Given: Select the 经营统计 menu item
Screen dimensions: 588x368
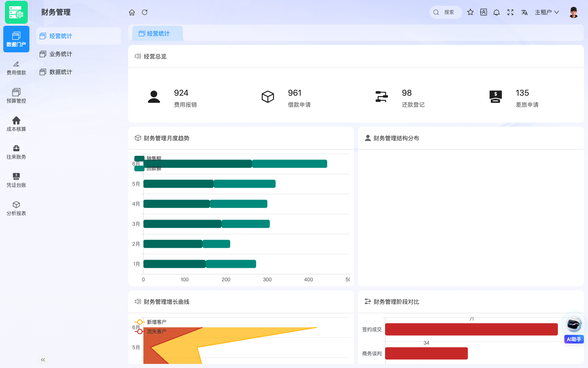Looking at the screenshot, I should click(x=78, y=36).
